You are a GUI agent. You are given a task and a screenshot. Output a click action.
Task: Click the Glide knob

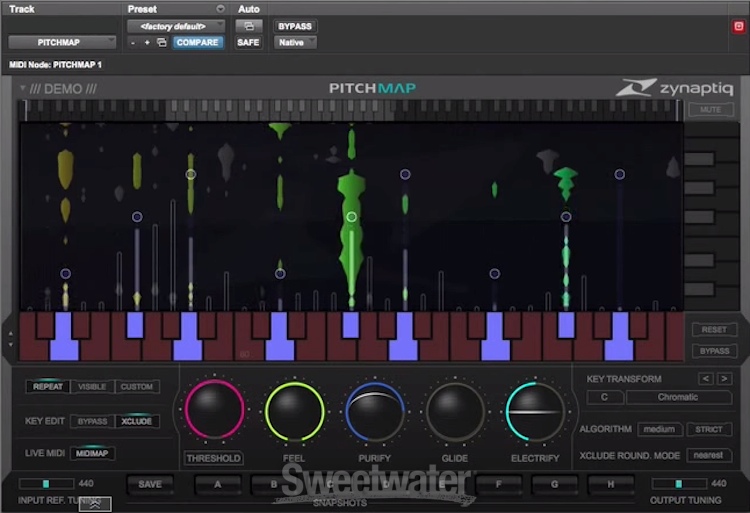pos(455,411)
